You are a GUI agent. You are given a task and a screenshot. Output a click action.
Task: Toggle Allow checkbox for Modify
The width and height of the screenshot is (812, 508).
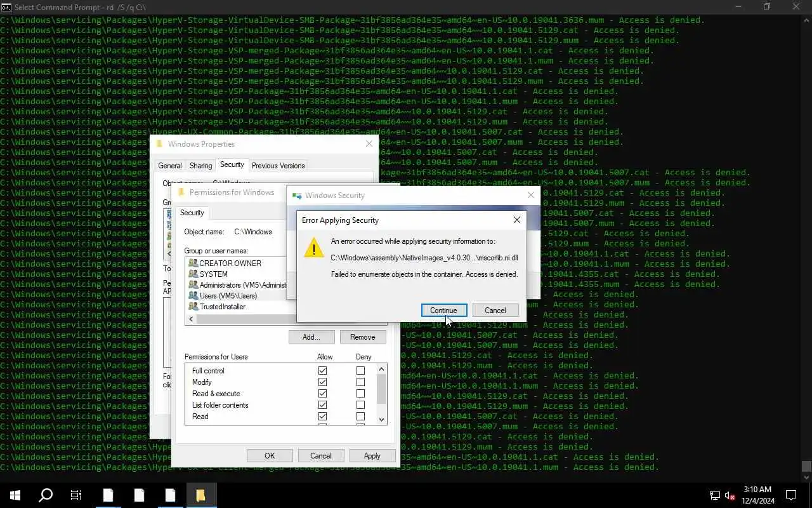pos(322,382)
